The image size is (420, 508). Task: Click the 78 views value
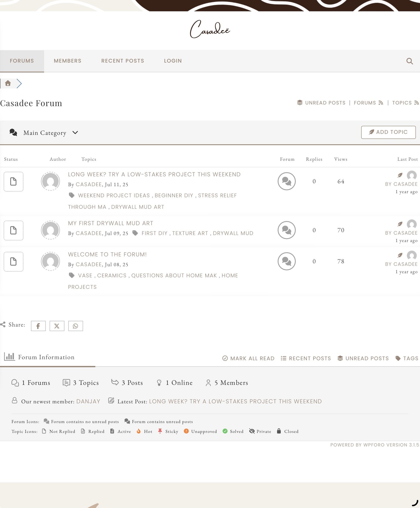(341, 261)
